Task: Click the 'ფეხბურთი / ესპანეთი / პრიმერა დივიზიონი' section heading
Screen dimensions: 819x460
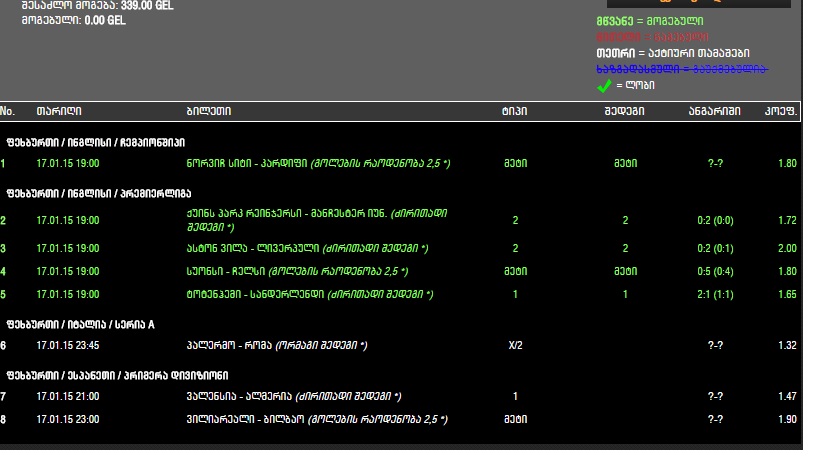Action: click(x=117, y=376)
